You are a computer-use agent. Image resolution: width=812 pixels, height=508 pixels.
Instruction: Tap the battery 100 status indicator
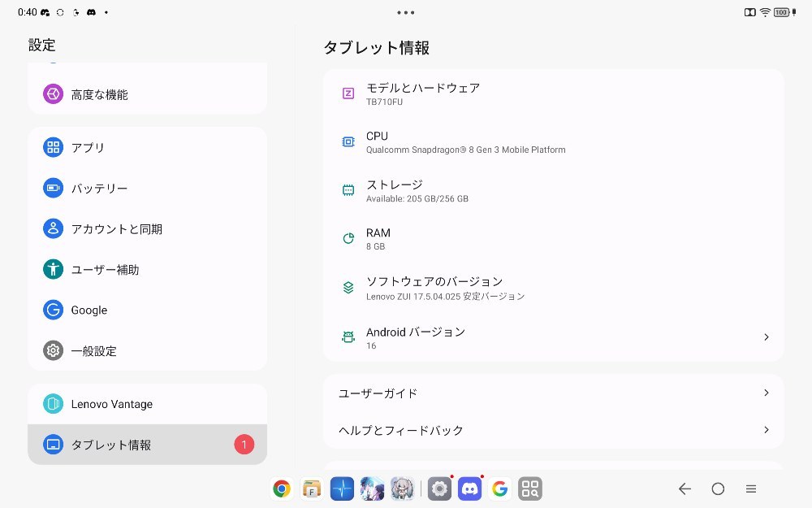781,12
